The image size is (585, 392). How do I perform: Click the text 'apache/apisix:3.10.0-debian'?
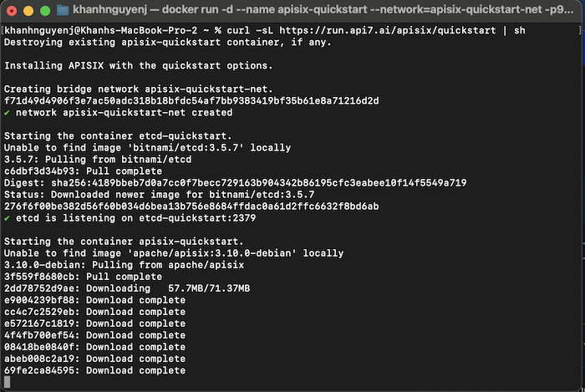(212, 253)
